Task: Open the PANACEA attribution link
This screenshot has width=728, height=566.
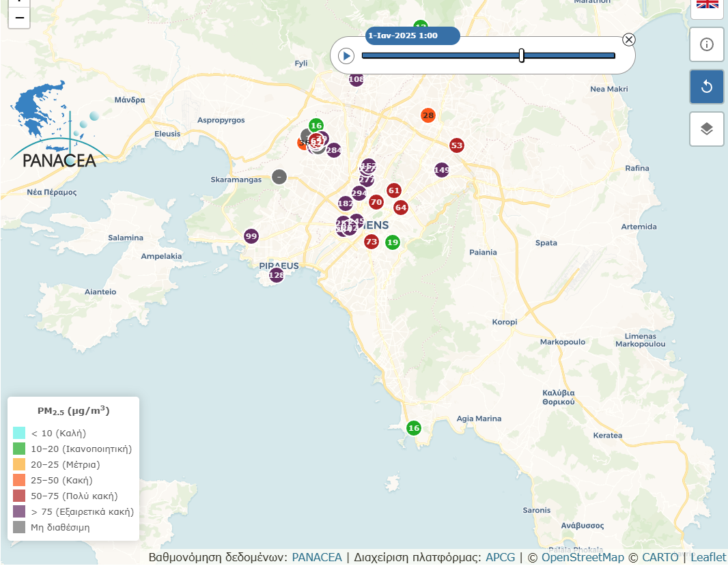Action: point(317,557)
